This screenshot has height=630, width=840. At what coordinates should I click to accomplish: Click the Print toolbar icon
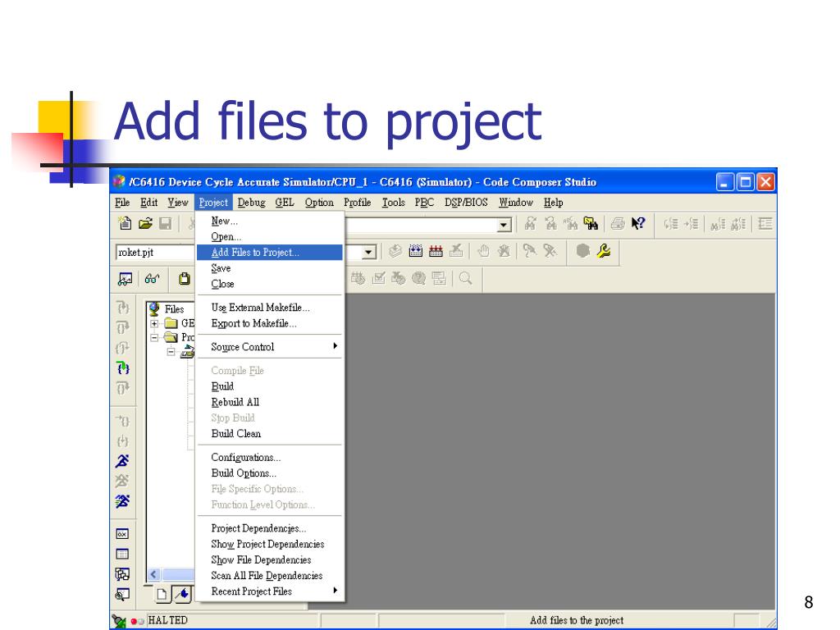pyautogui.click(x=617, y=223)
